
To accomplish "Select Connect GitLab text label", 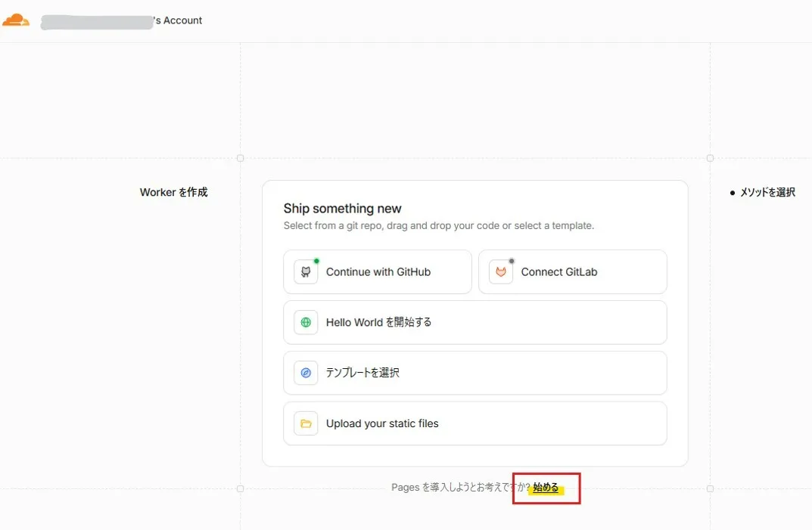I will (x=558, y=271).
